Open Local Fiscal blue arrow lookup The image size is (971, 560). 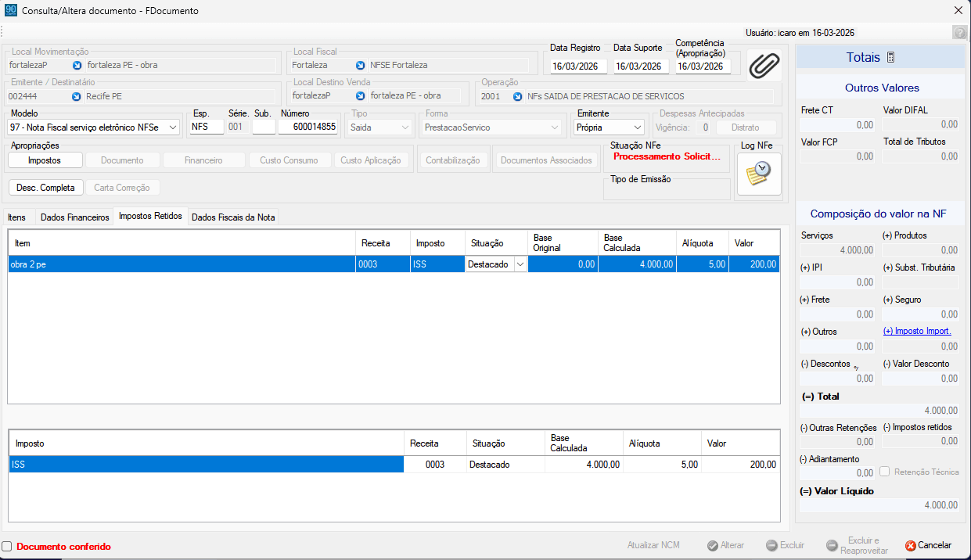tap(360, 65)
